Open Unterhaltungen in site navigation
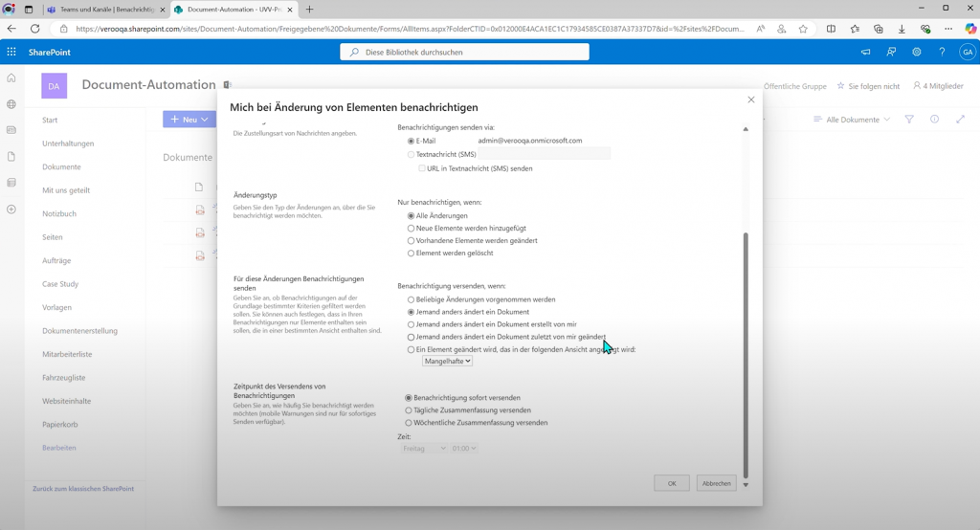980x530 pixels. [x=68, y=144]
